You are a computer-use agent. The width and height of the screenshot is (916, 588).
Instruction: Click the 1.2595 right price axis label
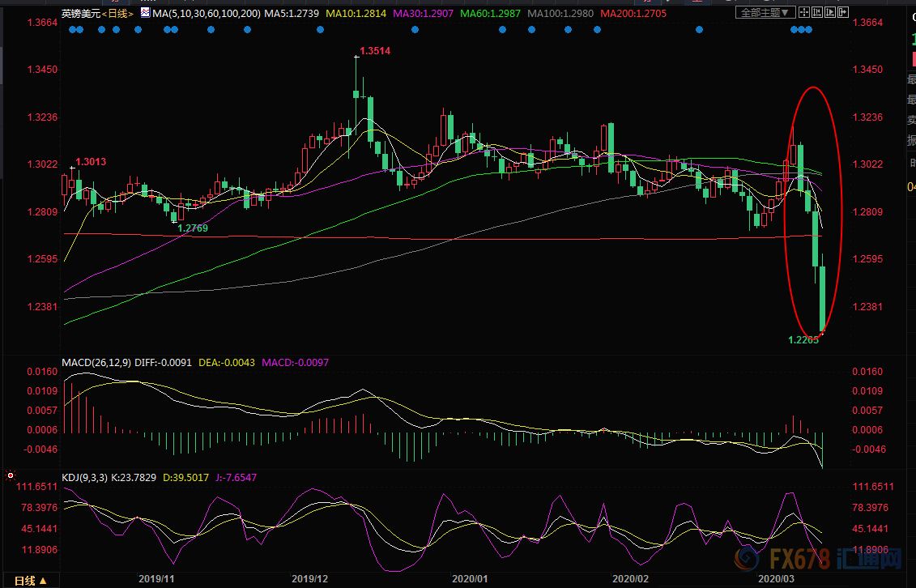[867, 259]
